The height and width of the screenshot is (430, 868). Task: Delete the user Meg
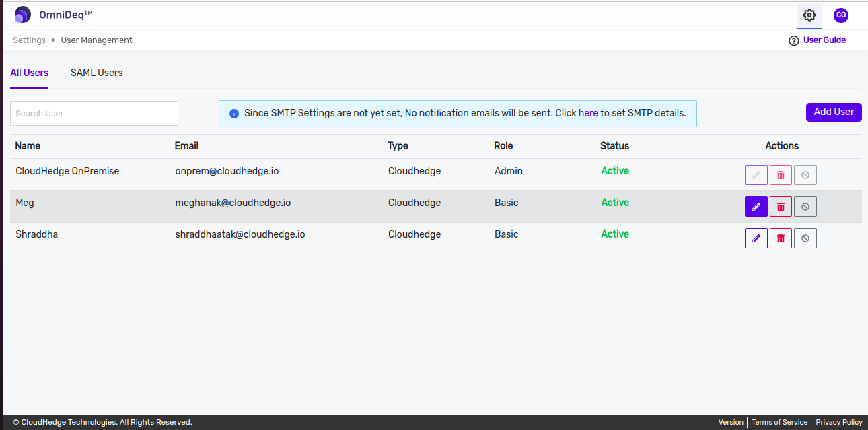[781, 207]
